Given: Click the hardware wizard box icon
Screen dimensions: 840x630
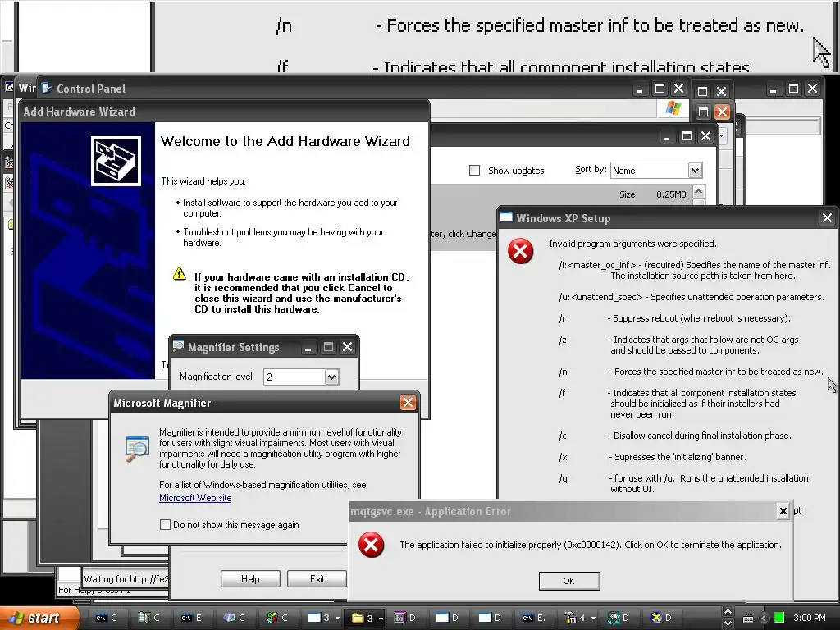Looking at the screenshot, I should pos(116,161).
